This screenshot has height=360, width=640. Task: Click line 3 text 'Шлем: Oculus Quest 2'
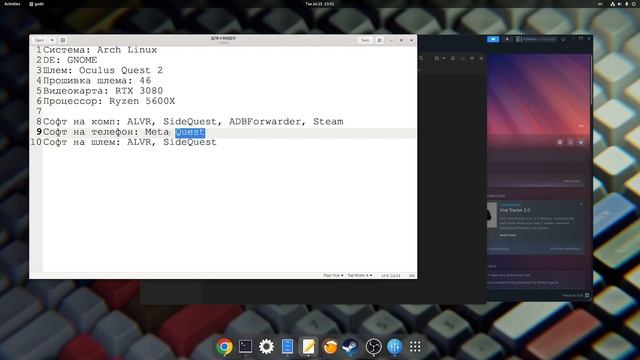coord(103,70)
